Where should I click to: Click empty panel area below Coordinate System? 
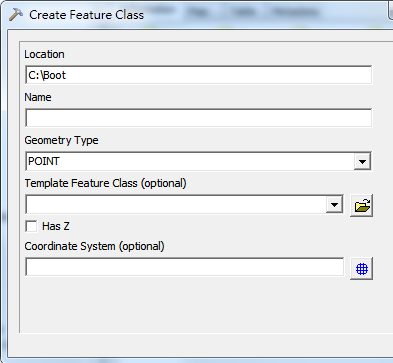point(200,307)
